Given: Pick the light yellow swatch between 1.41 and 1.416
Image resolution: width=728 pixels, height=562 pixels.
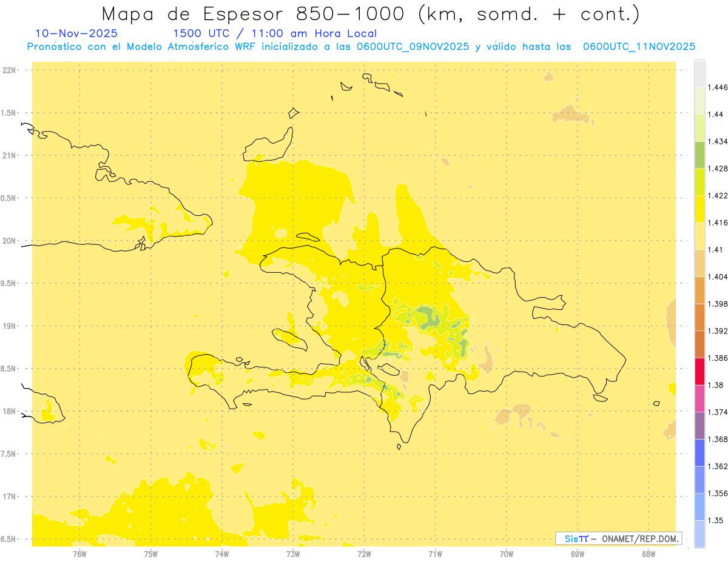Looking at the screenshot, I should [x=699, y=236].
